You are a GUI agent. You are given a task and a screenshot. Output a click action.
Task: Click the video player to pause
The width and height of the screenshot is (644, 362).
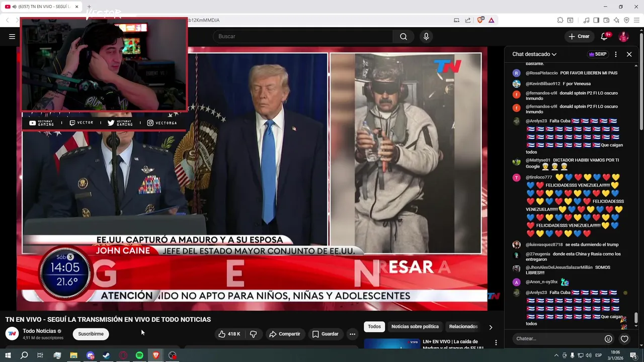point(252,178)
